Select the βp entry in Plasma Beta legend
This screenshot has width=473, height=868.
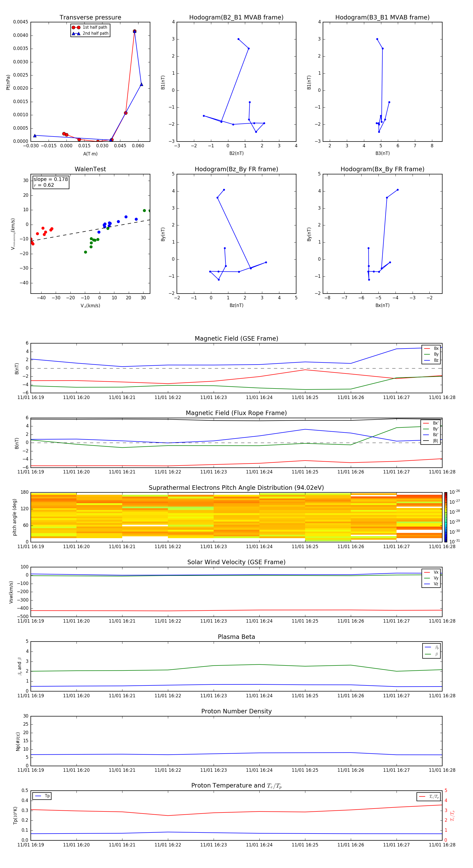pos(432,647)
